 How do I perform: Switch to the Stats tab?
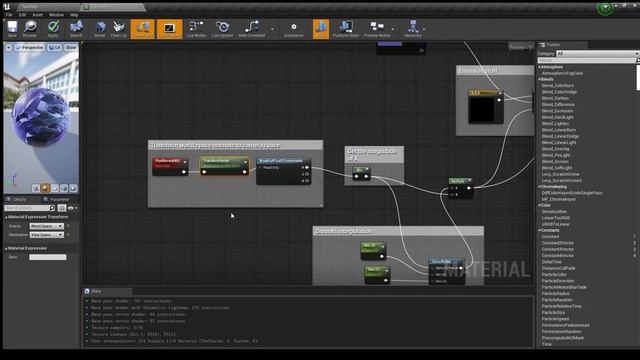click(96, 291)
